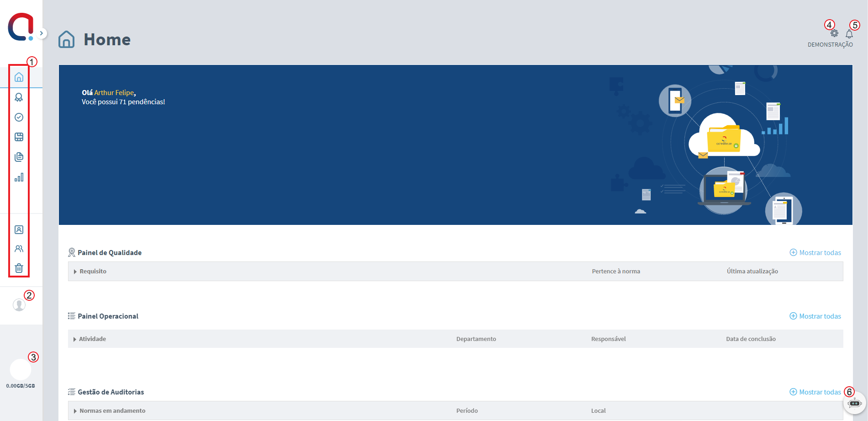
Task: Open the checkmark circle sidebar icon
Action: tap(19, 117)
